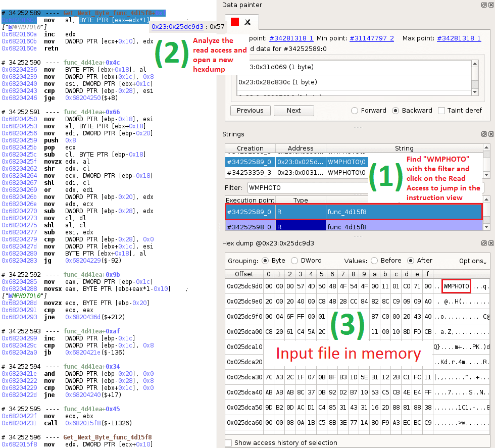Select the hex row at offset 0x025dc9e0
Viewport: 495px width, 448px height.
358,302
